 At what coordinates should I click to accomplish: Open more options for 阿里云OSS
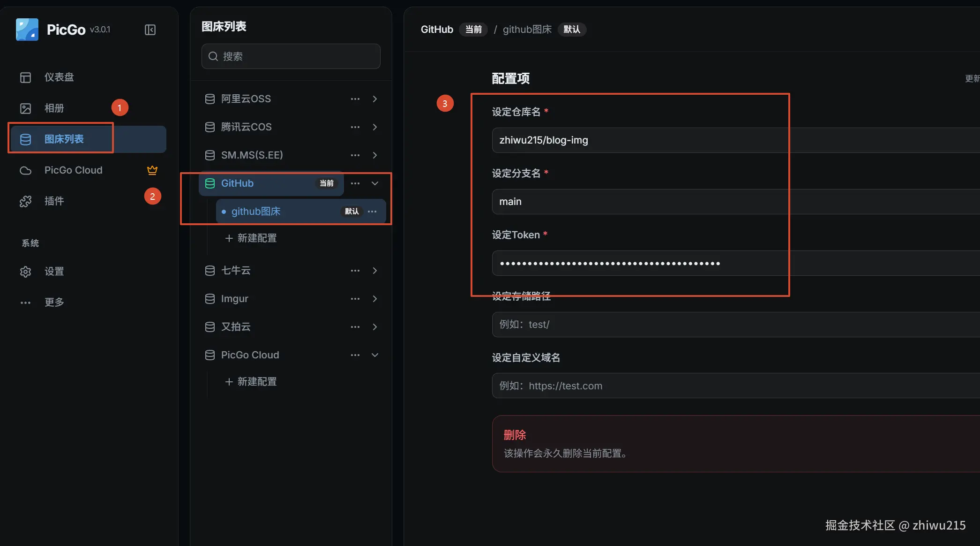point(355,99)
